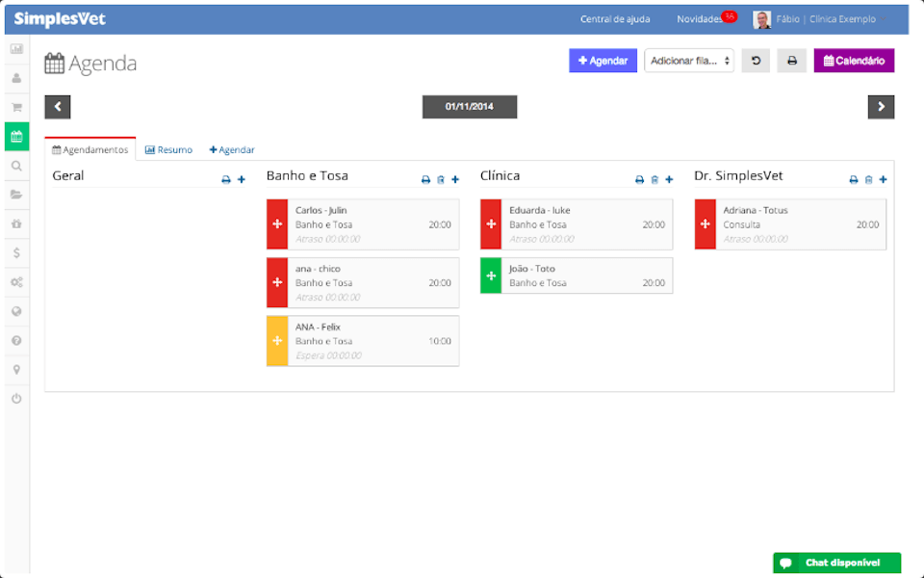Open the shopping cart sidebar icon
Image resolution: width=924 pixels, height=578 pixels.
point(15,107)
